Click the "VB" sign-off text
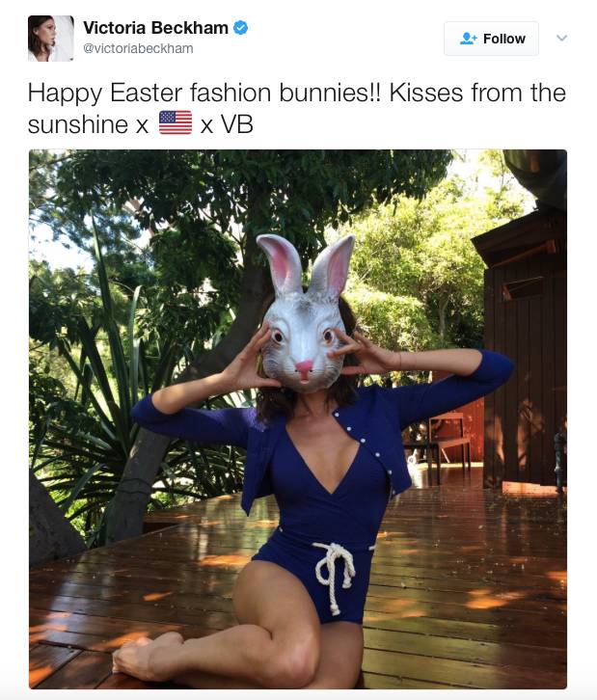 236,124
